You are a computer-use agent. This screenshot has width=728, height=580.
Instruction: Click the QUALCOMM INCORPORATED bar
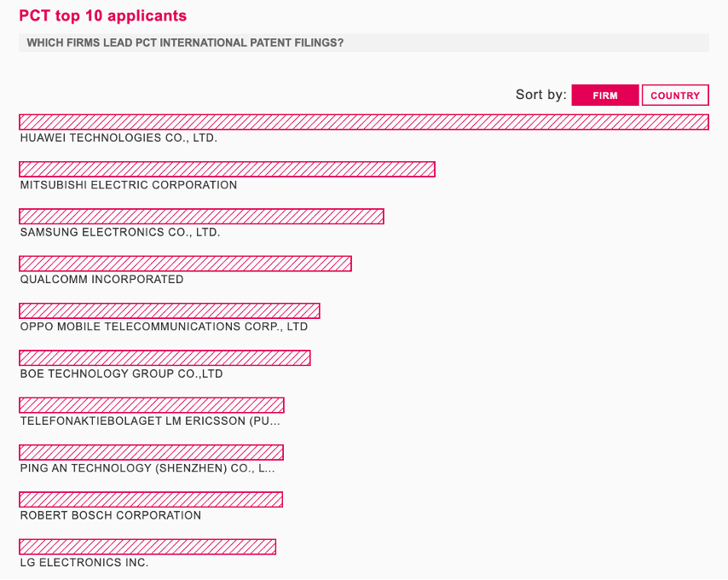pos(183,264)
